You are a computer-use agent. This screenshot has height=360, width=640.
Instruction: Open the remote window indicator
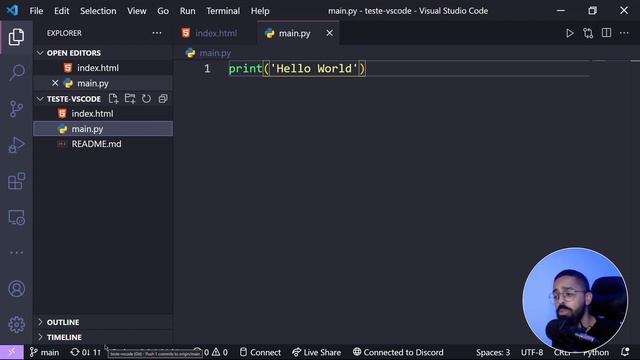(x=12, y=352)
